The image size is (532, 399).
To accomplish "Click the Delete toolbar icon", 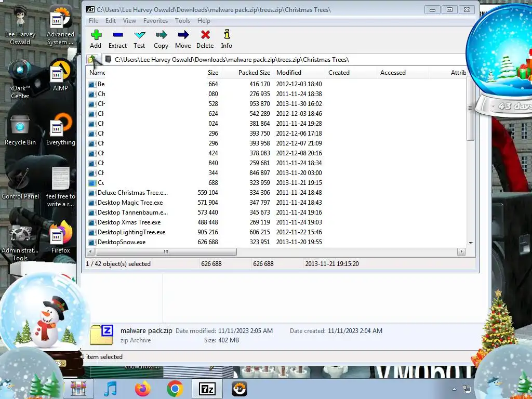I will pos(205,38).
